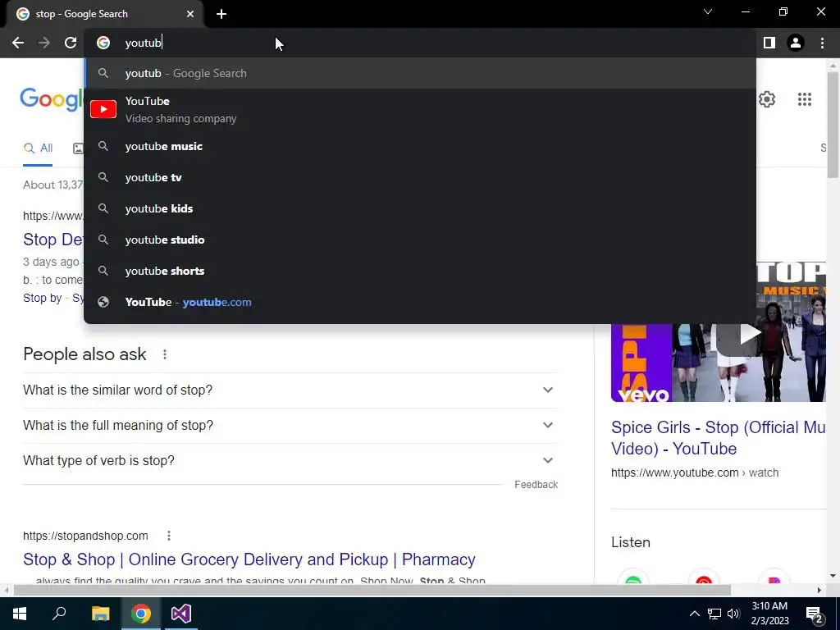The height and width of the screenshot is (630, 840).
Task: Pick the 'youtube shorts' suggestion
Action: point(420,271)
